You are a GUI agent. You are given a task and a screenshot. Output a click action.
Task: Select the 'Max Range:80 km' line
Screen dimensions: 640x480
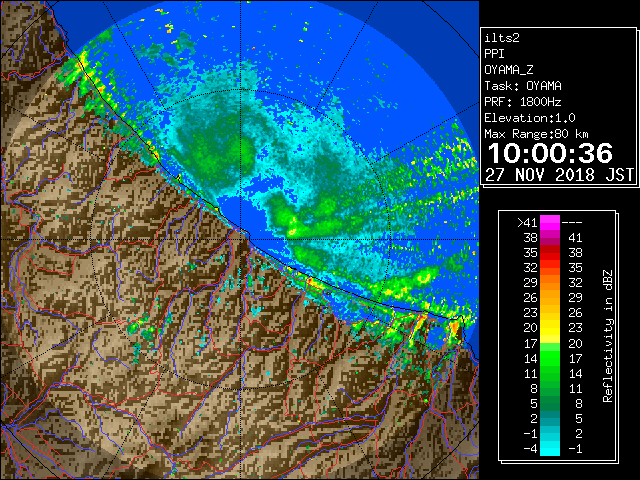tap(537, 134)
